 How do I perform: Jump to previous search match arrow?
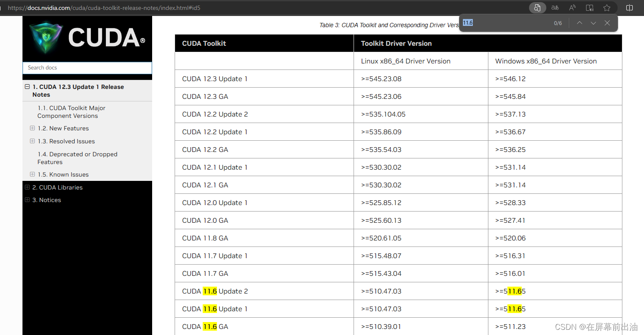point(580,23)
